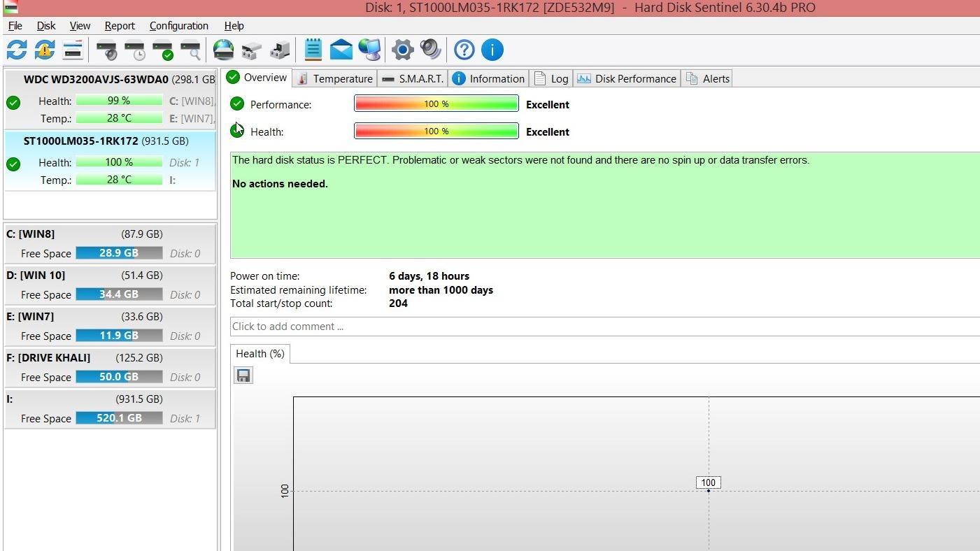Click the speaker sound icon in toolbar
980x551 pixels.
[x=430, y=50]
